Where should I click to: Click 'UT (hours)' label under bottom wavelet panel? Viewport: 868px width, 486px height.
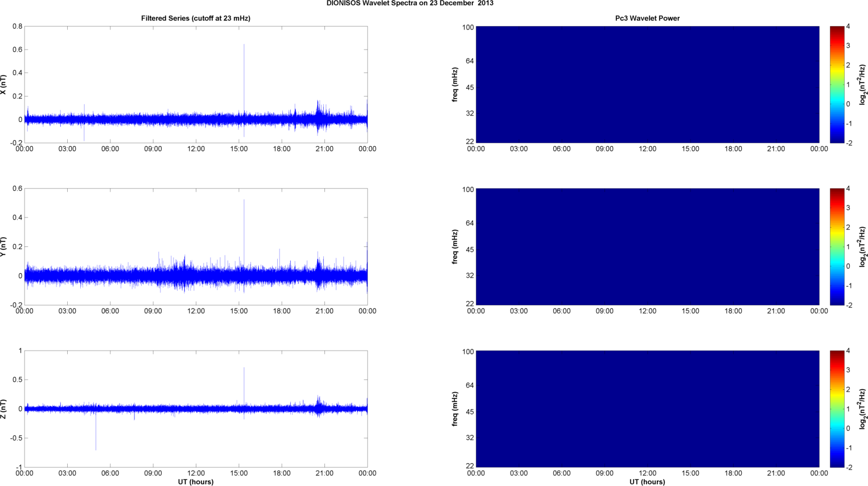coord(647,481)
